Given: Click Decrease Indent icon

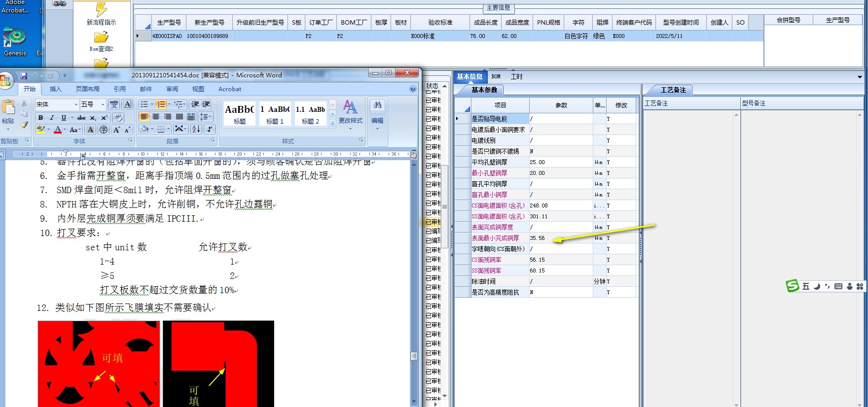Looking at the screenshot, I should point(195,104).
